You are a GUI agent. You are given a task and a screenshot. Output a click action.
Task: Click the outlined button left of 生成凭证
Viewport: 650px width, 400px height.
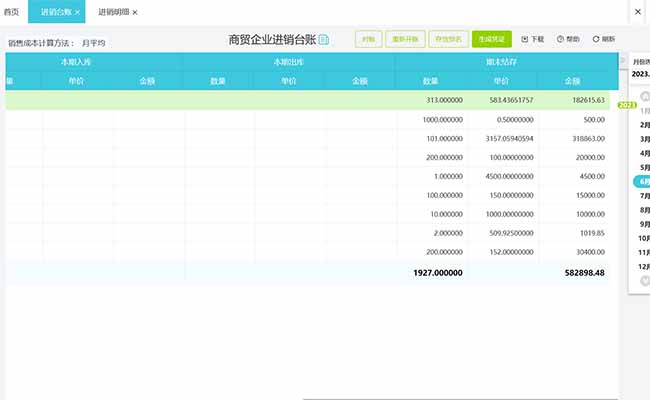[449, 39]
